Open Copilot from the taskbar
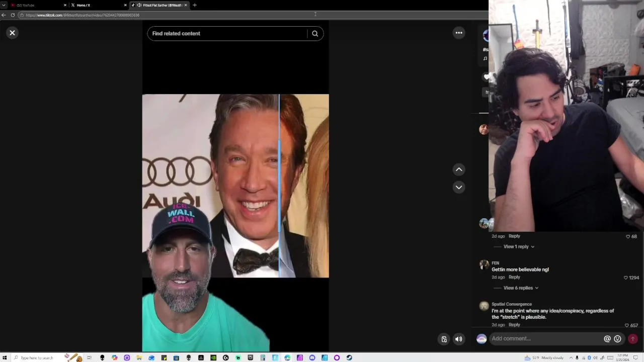 click(x=115, y=357)
